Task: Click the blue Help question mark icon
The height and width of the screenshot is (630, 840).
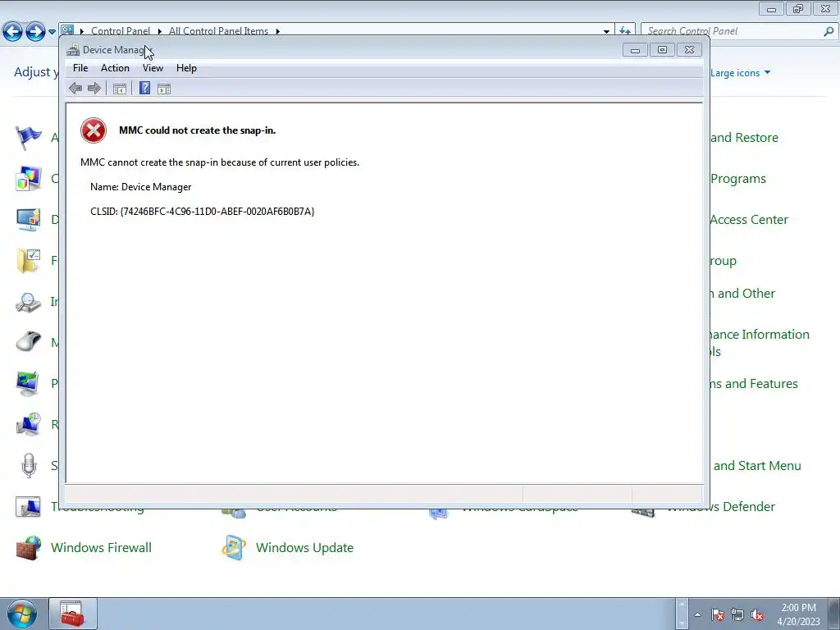Action: click(x=144, y=88)
